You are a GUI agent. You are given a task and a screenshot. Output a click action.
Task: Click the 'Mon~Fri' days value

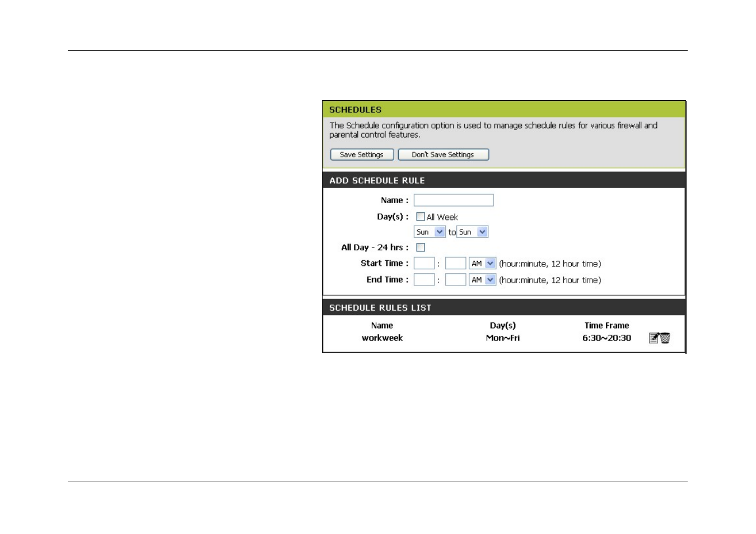click(503, 338)
